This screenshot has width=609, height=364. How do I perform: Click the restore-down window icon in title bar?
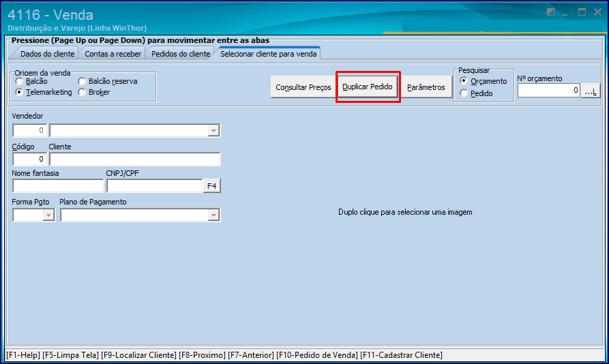point(550,12)
